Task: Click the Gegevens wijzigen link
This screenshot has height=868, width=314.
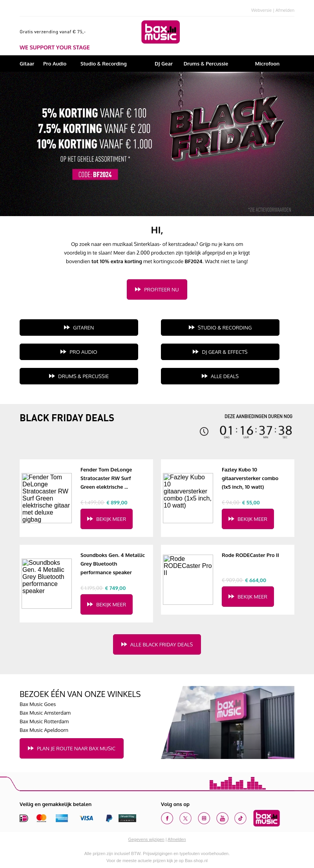Action: point(146,839)
